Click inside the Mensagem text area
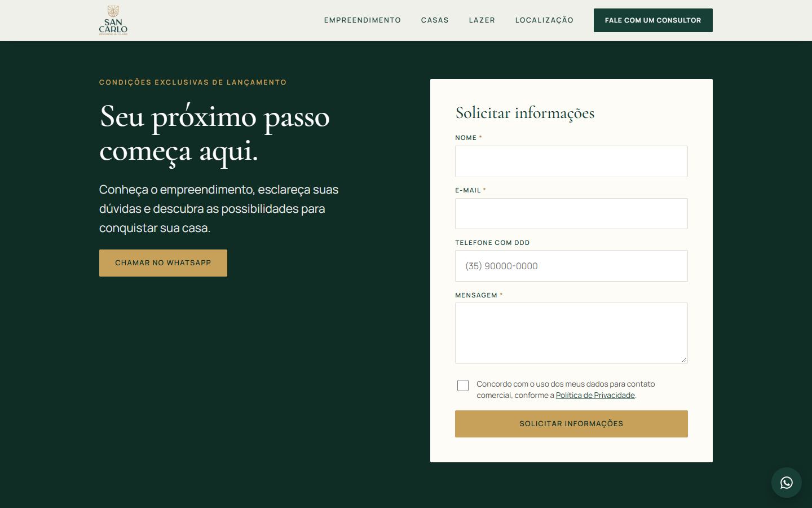The width and height of the screenshot is (812, 508). pos(571,333)
